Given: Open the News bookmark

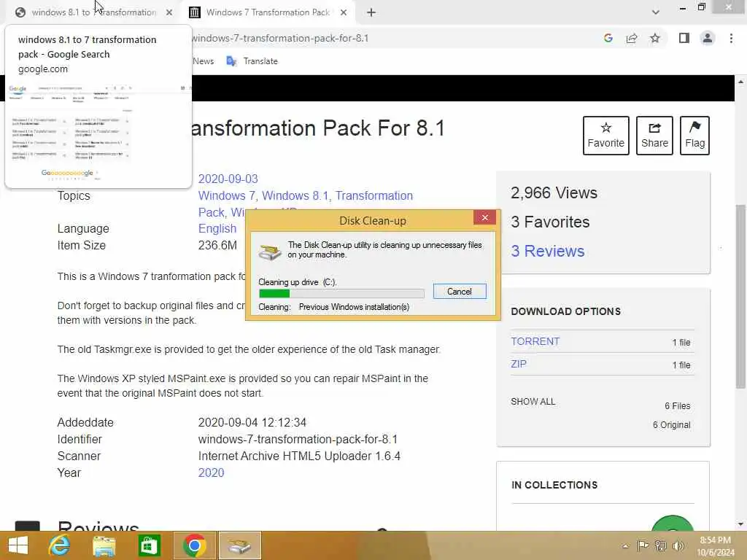Looking at the screenshot, I should click(203, 61).
